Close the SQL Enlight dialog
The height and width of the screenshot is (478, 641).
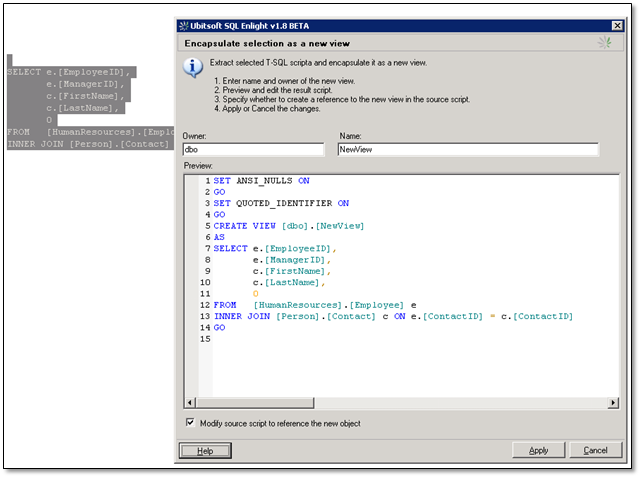[x=617, y=26]
